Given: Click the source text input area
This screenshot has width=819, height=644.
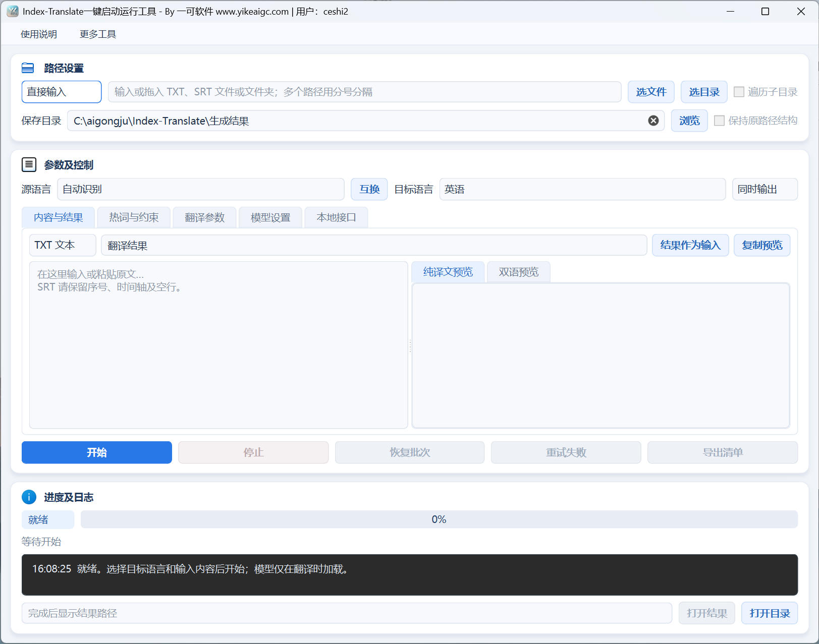Looking at the screenshot, I should click(219, 345).
